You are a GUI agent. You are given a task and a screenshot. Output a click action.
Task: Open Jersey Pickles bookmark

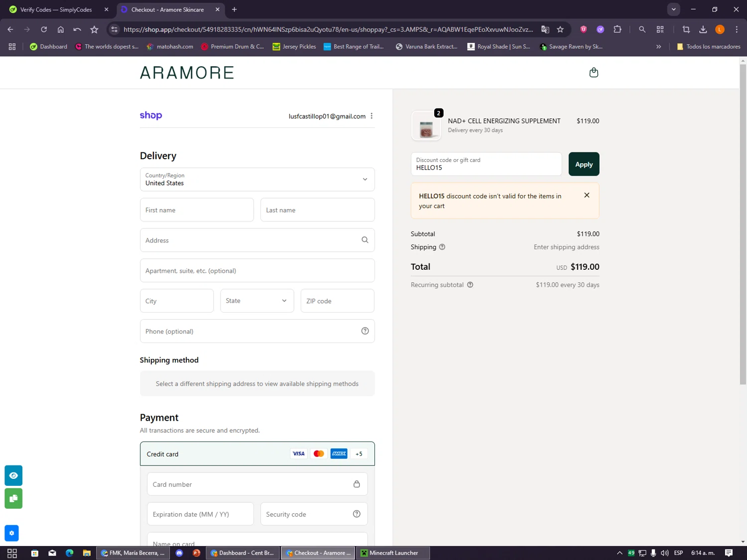294,46
